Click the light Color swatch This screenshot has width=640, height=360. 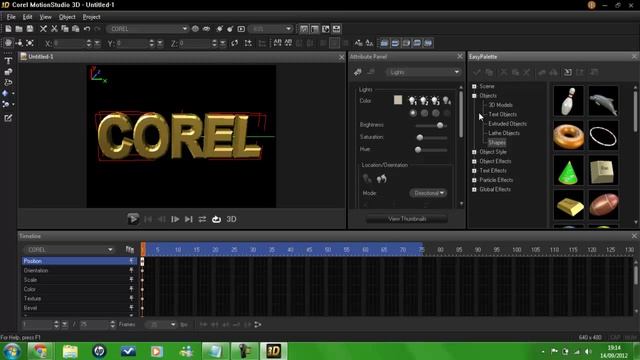pyautogui.click(x=398, y=100)
